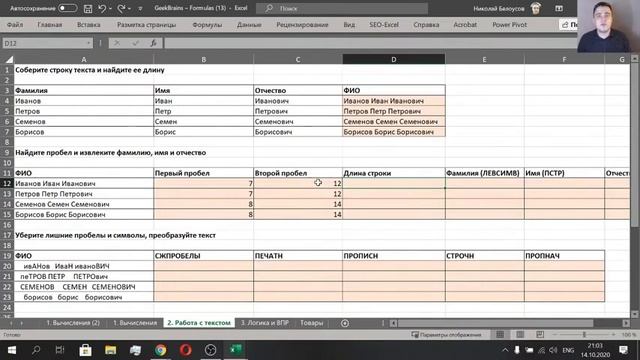This screenshot has width=640, height=360.
Task: Switch to Page Layout view icon
Action: (520, 335)
